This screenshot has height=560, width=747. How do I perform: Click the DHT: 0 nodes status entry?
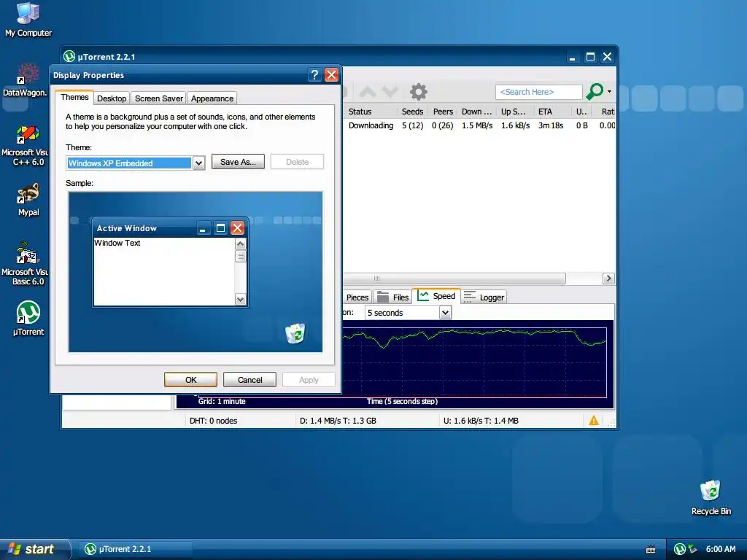[x=213, y=421]
